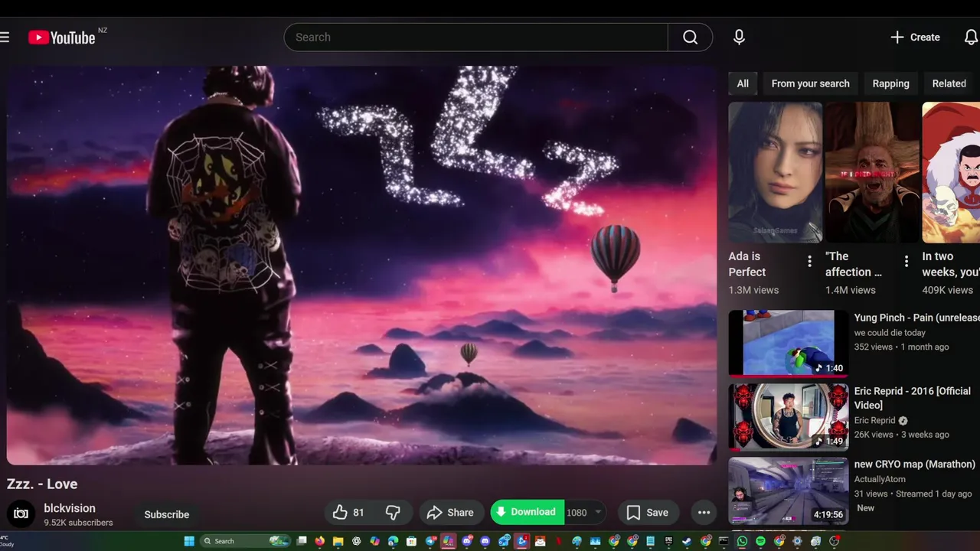
Task: Open the YouTube hamburger guide menu
Action: pyautogui.click(x=5, y=37)
